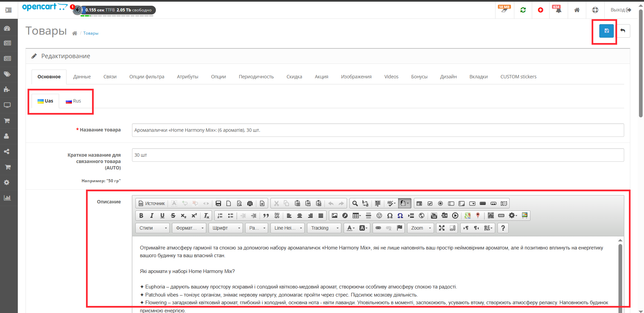Insert a link using the chain icon

point(378,228)
